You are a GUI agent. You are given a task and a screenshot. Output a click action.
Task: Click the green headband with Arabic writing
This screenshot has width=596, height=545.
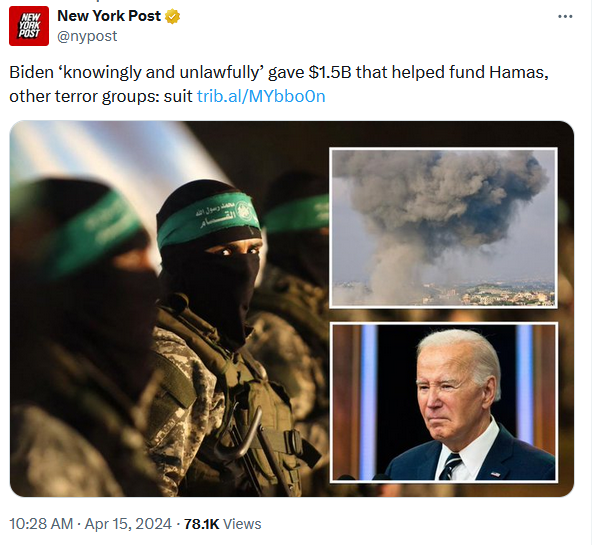point(209,219)
